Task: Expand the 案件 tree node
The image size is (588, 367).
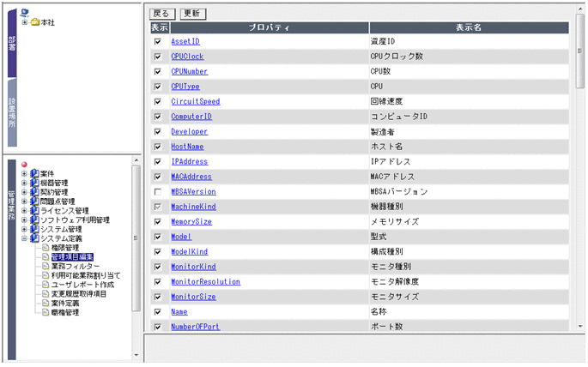Action: pos(24,173)
